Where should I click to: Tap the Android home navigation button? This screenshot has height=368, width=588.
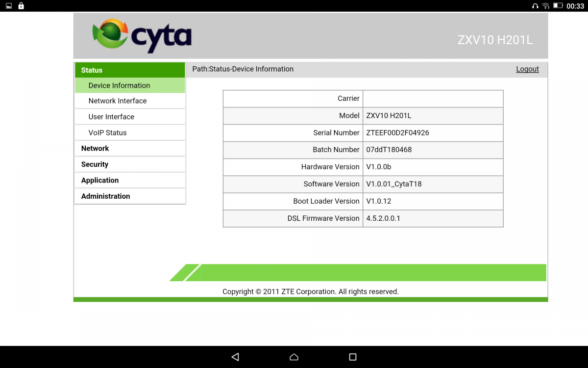(294, 357)
